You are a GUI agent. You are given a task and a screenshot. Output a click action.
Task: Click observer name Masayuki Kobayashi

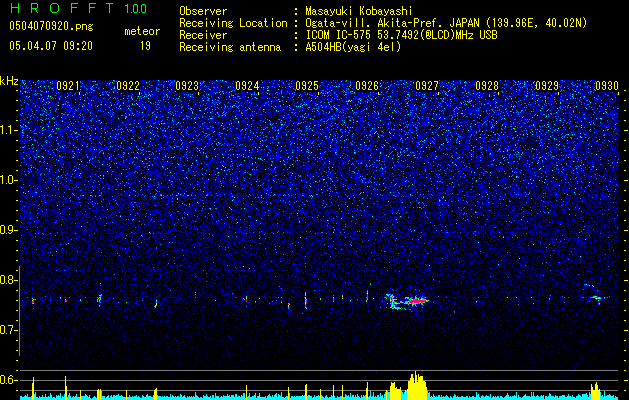[358, 11]
